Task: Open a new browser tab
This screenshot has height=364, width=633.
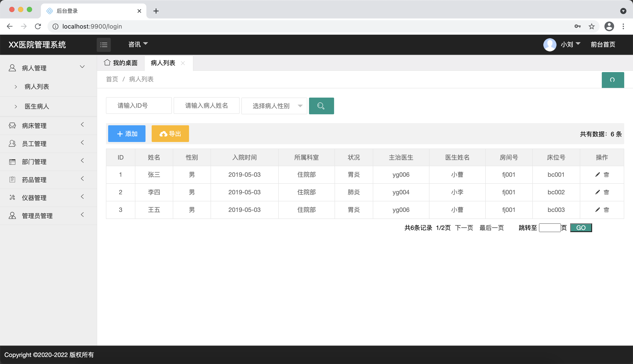Action: tap(156, 11)
